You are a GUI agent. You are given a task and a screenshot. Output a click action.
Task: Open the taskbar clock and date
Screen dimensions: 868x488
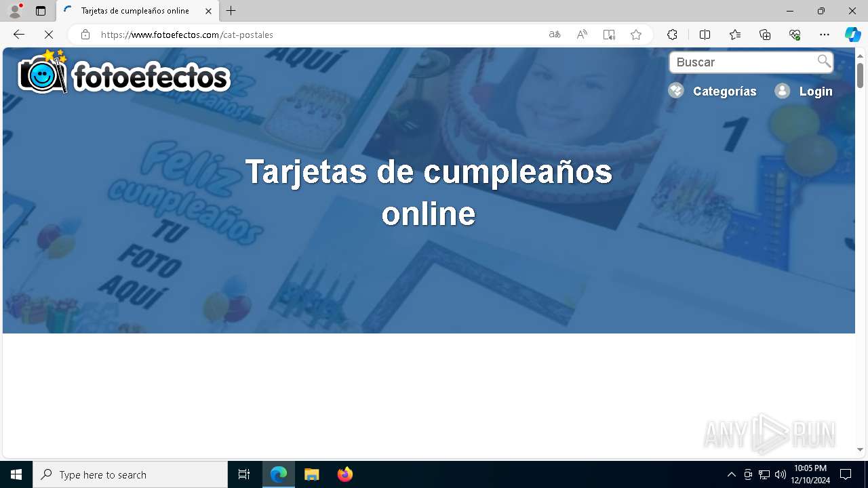coord(810,474)
